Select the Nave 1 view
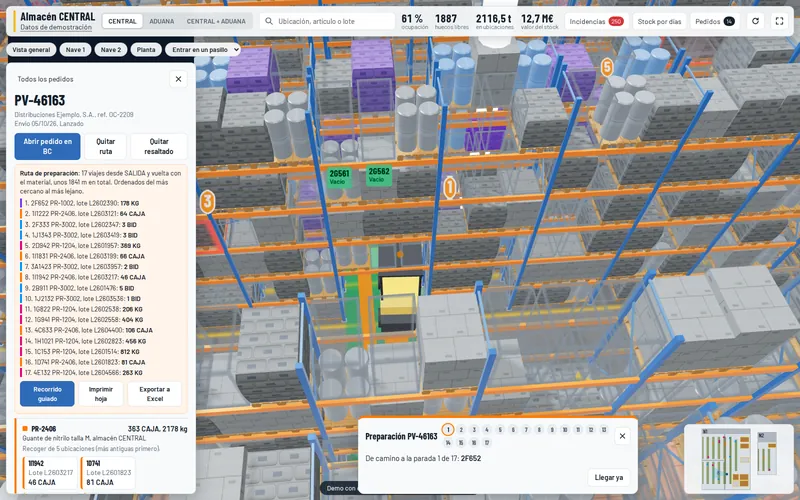This screenshot has height=500, width=800. click(x=76, y=49)
